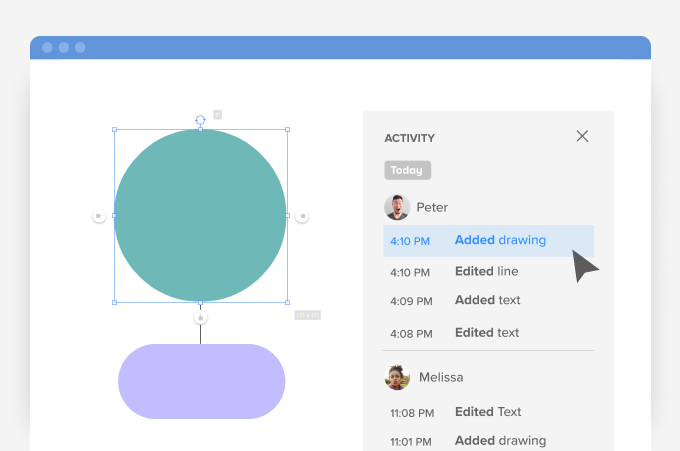680x451 pixels.
Task: Select the teal circle shape
Action: (x=200, y=216)
